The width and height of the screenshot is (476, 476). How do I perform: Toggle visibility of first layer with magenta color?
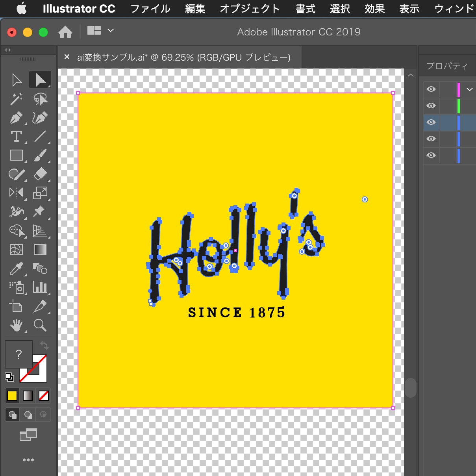[x=431, y=89]
